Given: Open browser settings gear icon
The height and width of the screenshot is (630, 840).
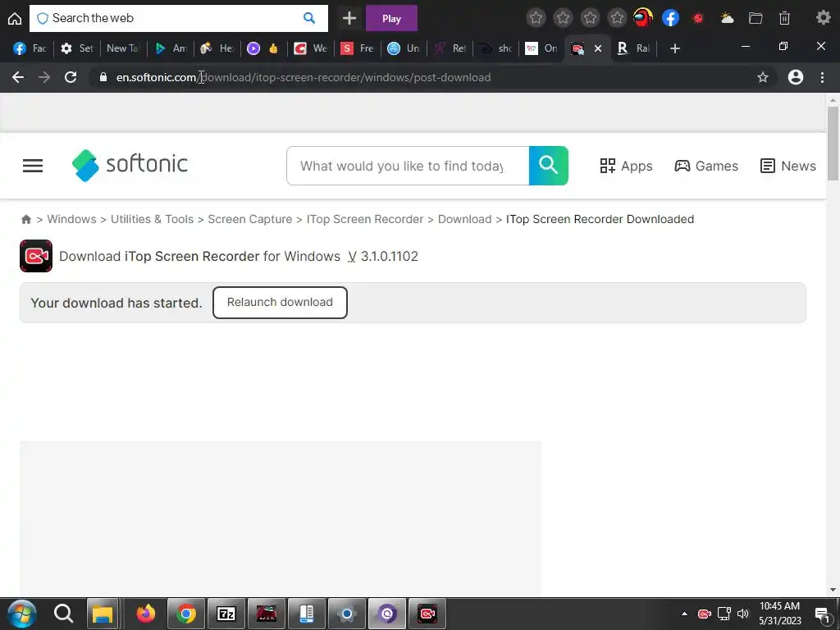Looking at the screenshot, I should point(824,18).
